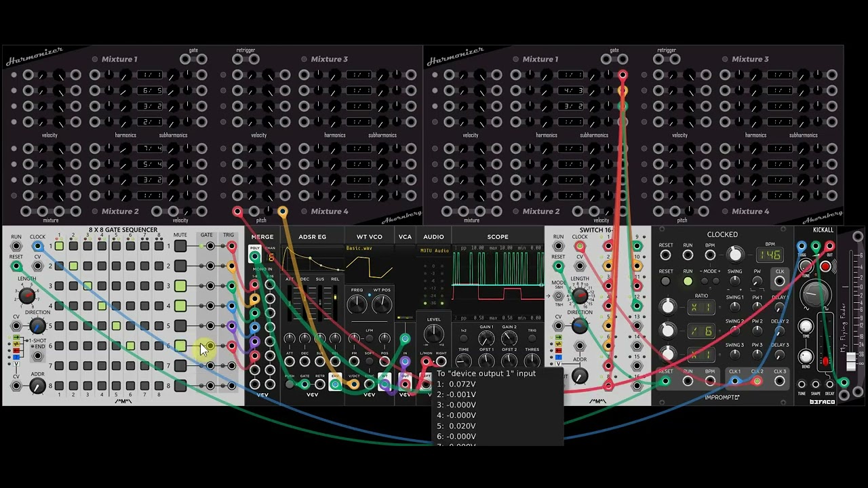Adjust the DELAY 1 knob on CLOCKED
Image resolution: width=868 pixels, height=488 pixels.
point(780,306)
